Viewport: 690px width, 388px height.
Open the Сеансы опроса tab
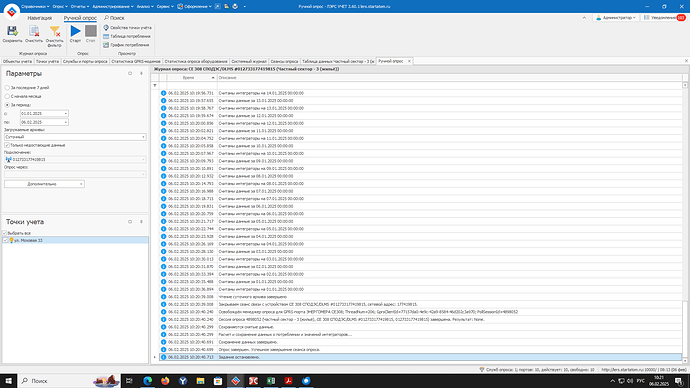284,61
